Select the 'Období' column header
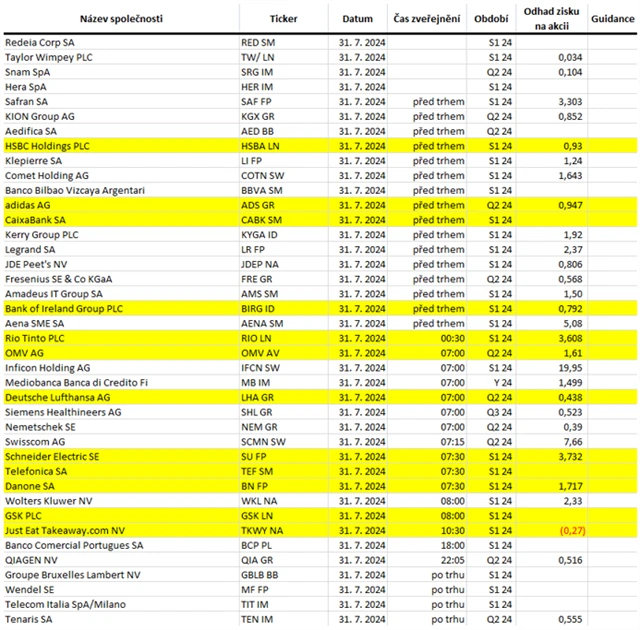The width and height of the screenshot is (640, 630). pyautogui.click(x=491, y=18)
